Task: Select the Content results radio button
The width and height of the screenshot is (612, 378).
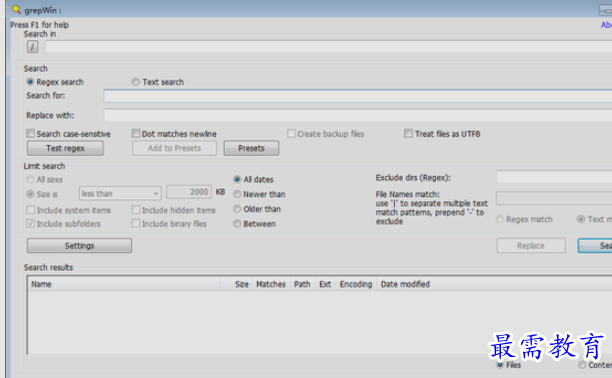Action: pos(582,365)
